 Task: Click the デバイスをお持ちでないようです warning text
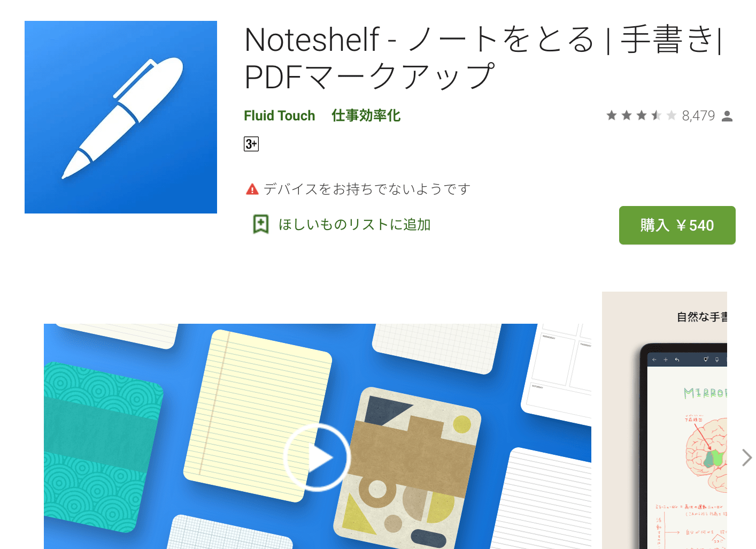[x=367, y=189]
